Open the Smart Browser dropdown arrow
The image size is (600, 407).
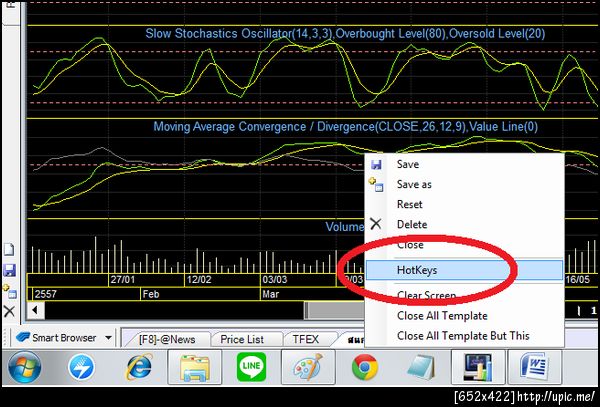[x=108, y=338]
